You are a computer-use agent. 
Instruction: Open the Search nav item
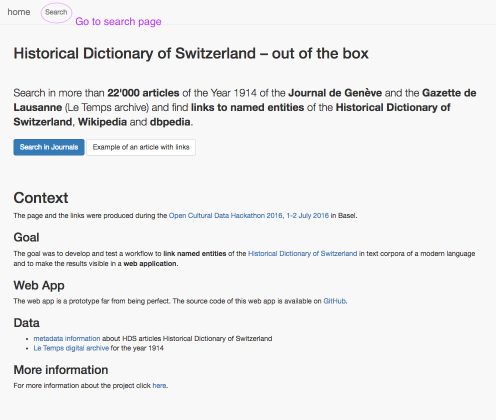[56, 12]
